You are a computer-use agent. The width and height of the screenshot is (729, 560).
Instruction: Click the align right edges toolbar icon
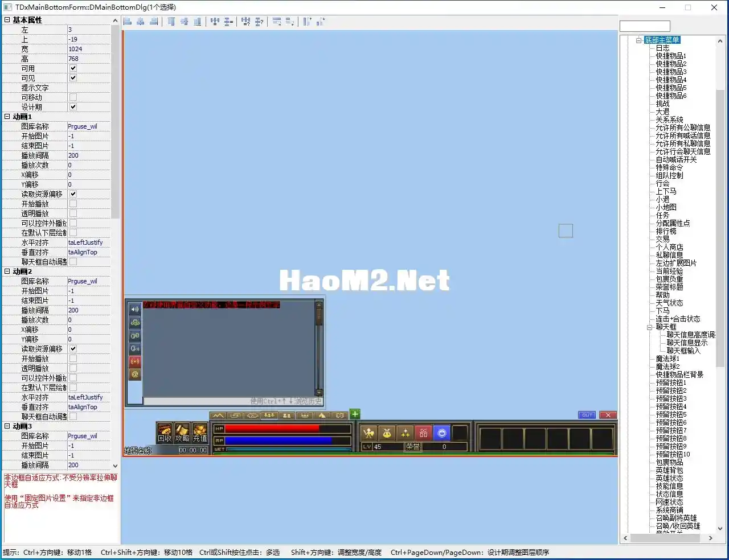click(154, 22)
